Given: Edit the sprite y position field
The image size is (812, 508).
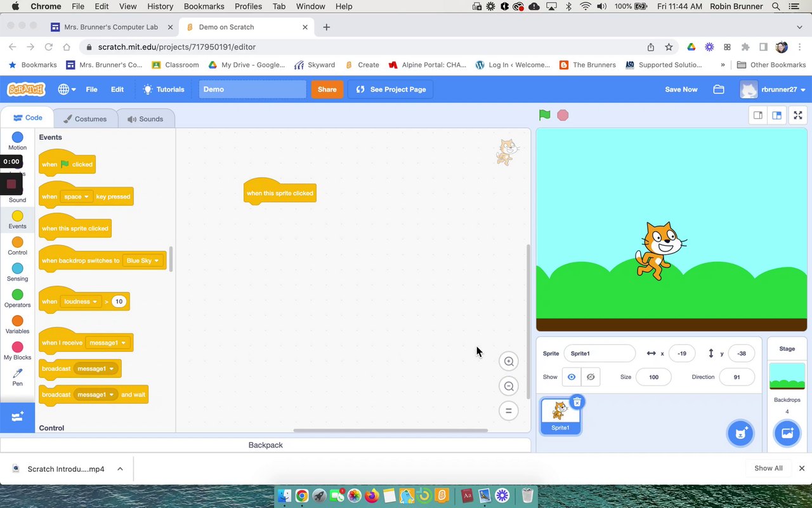Looking at the screenshot, I should click(x=742, y=354).
